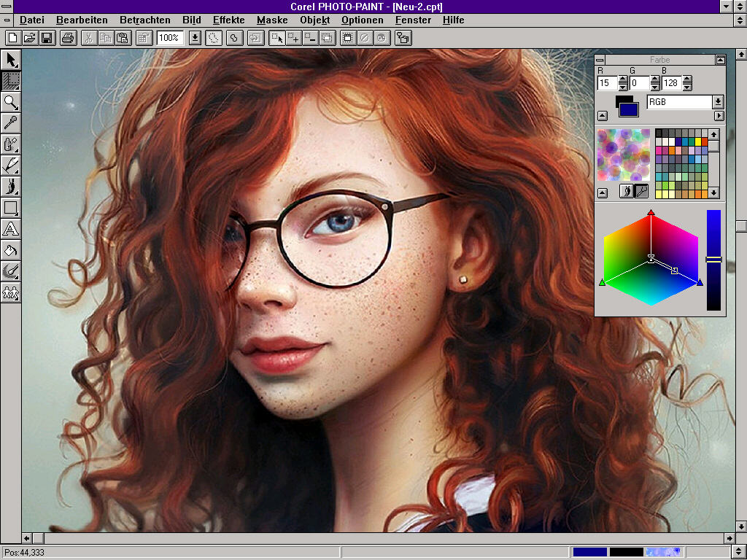Paste from clipboard toolbar icon
Viewport: 747px width, 560px height.
coord(123,38)
